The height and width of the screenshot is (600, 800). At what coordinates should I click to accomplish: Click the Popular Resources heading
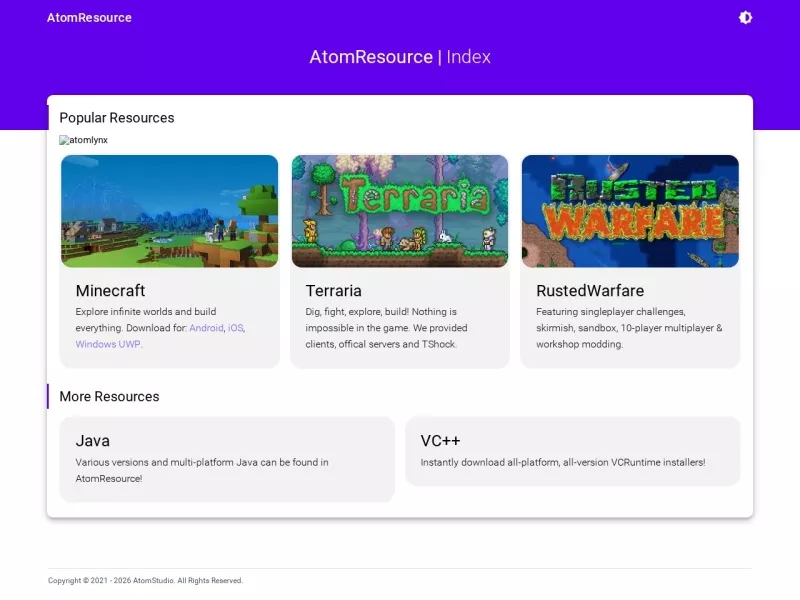click(117, 118)
